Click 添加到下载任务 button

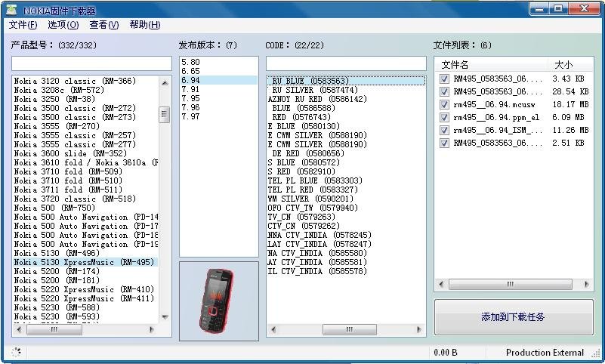tap(514, 317)
